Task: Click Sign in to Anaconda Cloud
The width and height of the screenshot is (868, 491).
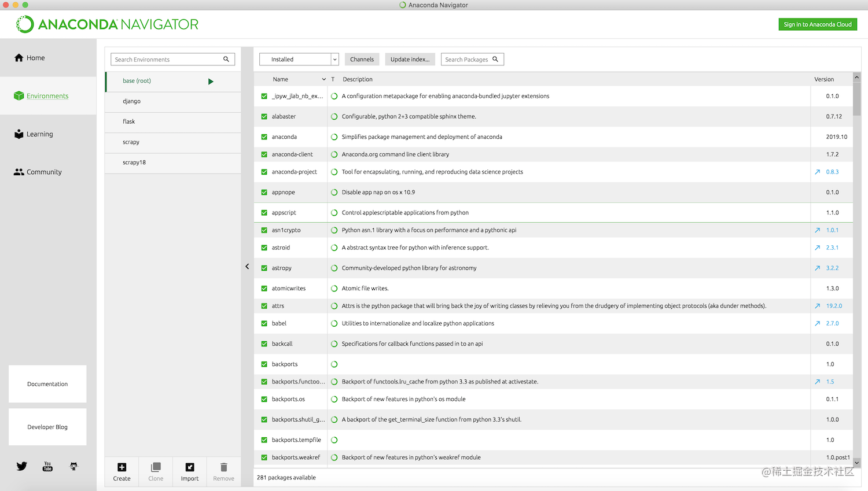Action: click(818, 24)
